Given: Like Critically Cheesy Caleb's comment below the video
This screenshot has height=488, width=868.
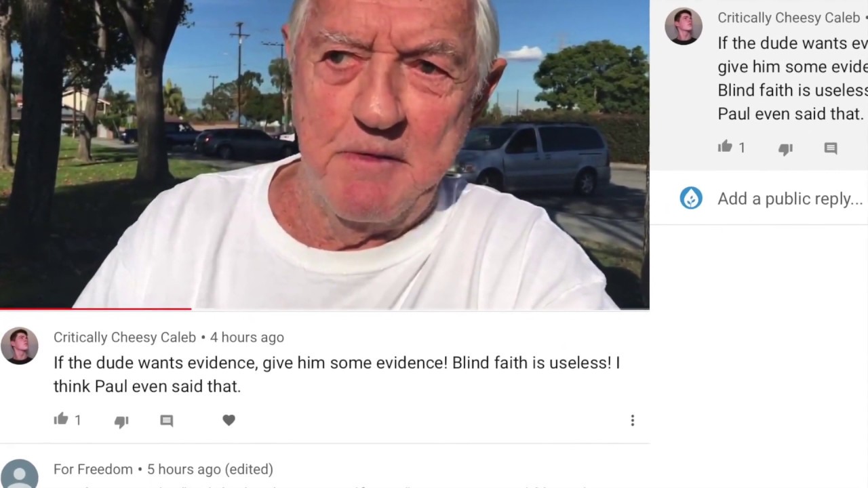Looking at the screenshot, I should pos(61,420).
